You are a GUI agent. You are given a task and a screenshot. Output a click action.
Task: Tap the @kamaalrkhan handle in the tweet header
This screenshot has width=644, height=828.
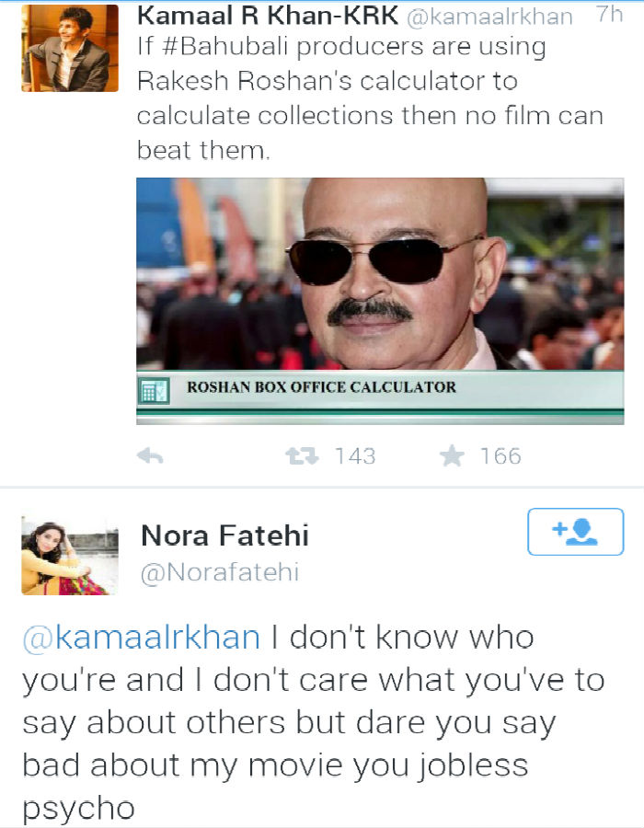[x=489, y=17]
